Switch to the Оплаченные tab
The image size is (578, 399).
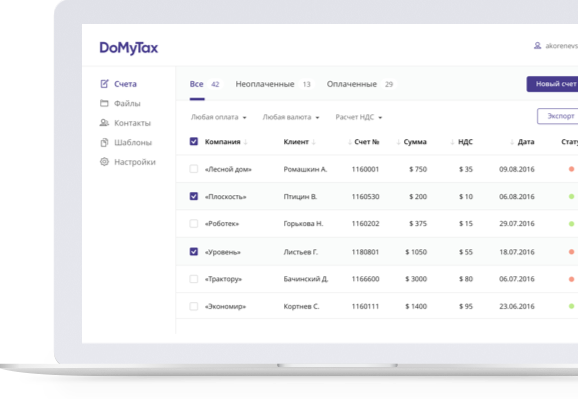pyautogui.click(x=360, y=84)
